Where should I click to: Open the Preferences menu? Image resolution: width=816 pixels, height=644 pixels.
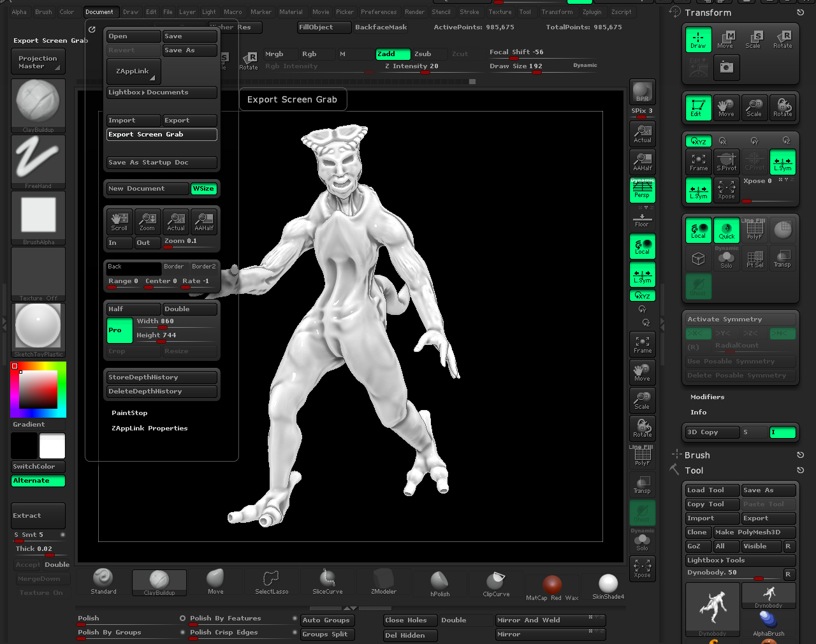pos(379,11)
